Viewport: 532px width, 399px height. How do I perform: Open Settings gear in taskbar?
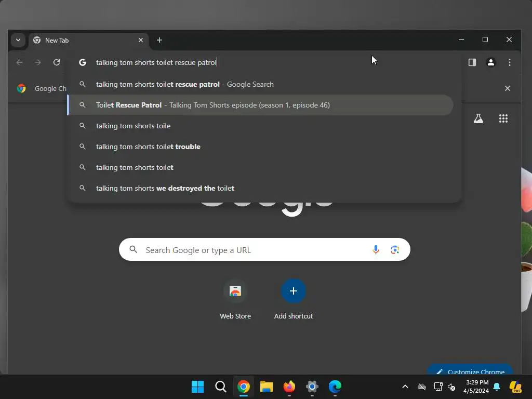[x=312, y=387]
